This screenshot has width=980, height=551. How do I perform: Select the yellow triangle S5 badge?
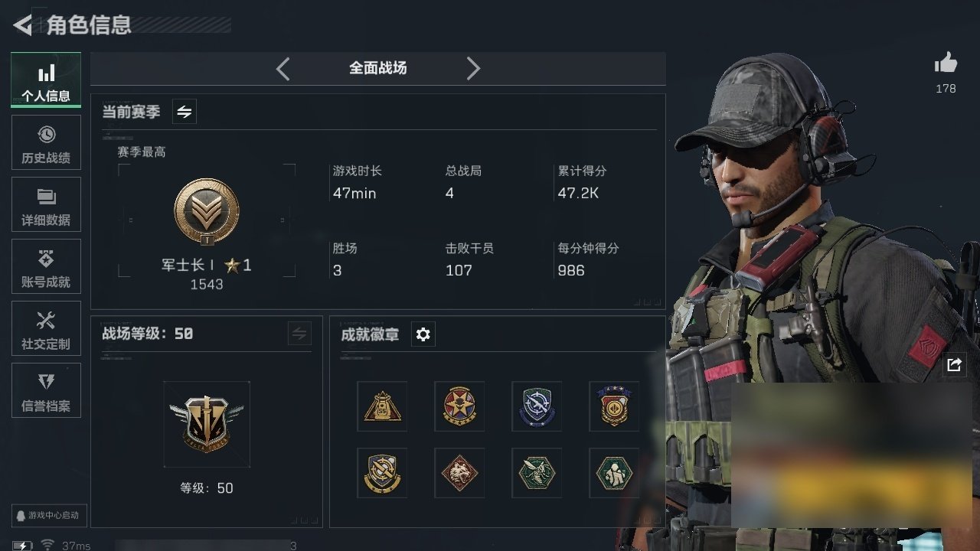[x=382, y=406]
